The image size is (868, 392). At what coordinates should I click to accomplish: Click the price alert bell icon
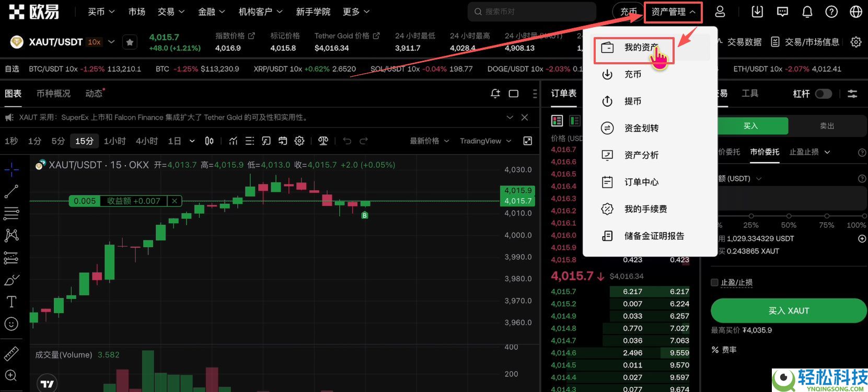click(x=495, y=94)
